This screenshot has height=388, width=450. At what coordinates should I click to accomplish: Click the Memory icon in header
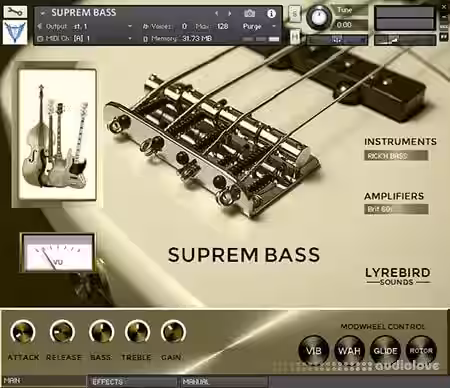tap(145, 39)
